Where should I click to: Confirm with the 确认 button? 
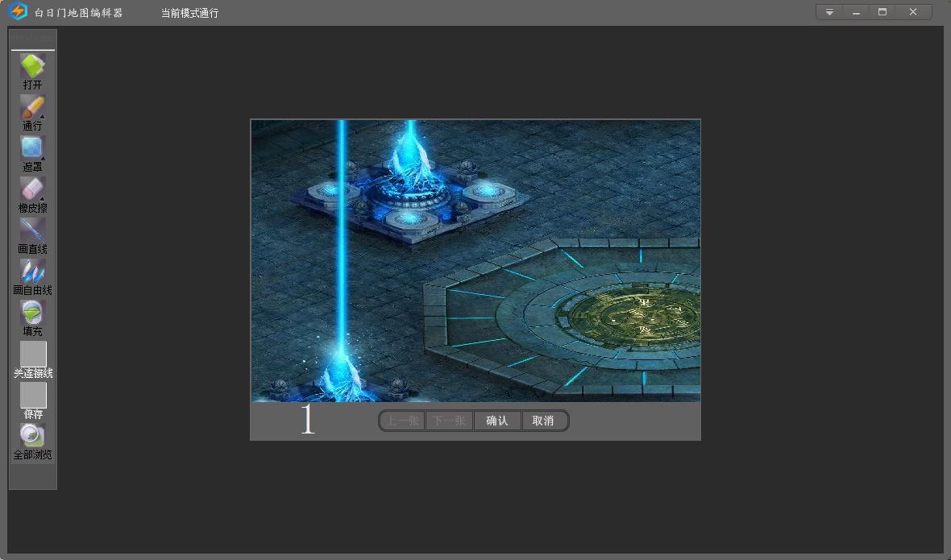pyautogui.click(x=497, y=421)
